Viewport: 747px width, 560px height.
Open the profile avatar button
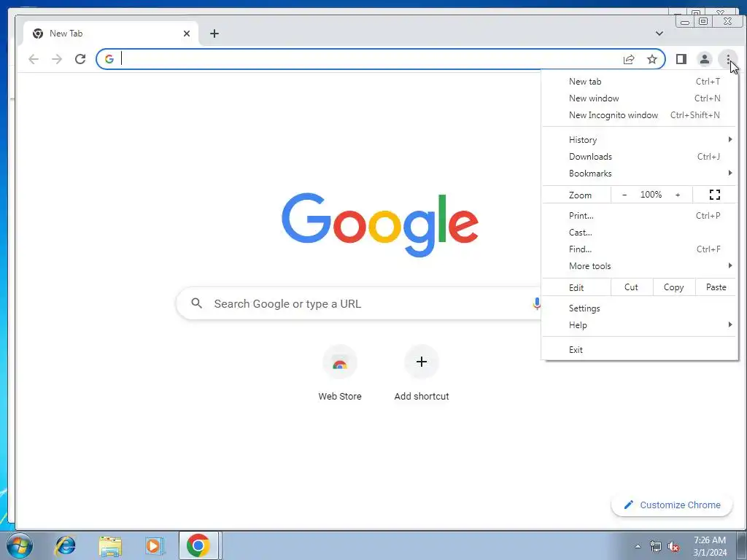tap(704, 59)
